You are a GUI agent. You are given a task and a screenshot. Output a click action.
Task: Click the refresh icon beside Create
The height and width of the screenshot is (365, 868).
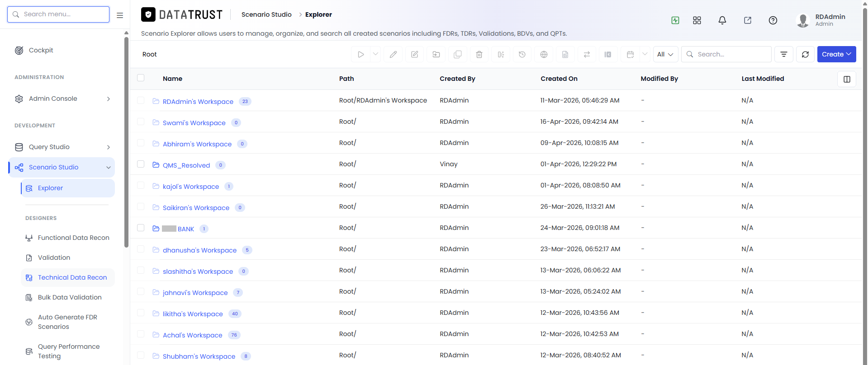(x=805, y=54)
